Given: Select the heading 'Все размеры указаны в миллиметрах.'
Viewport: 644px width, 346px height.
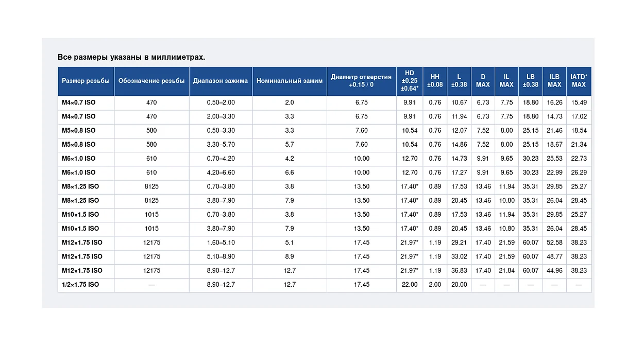Looking at the screenshot, I should coord(131,57).
